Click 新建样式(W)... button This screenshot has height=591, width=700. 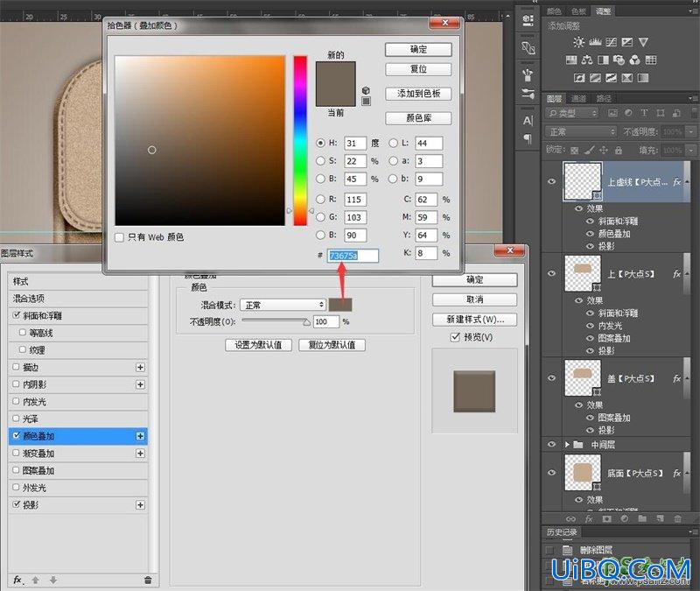[x=474, y=320]
